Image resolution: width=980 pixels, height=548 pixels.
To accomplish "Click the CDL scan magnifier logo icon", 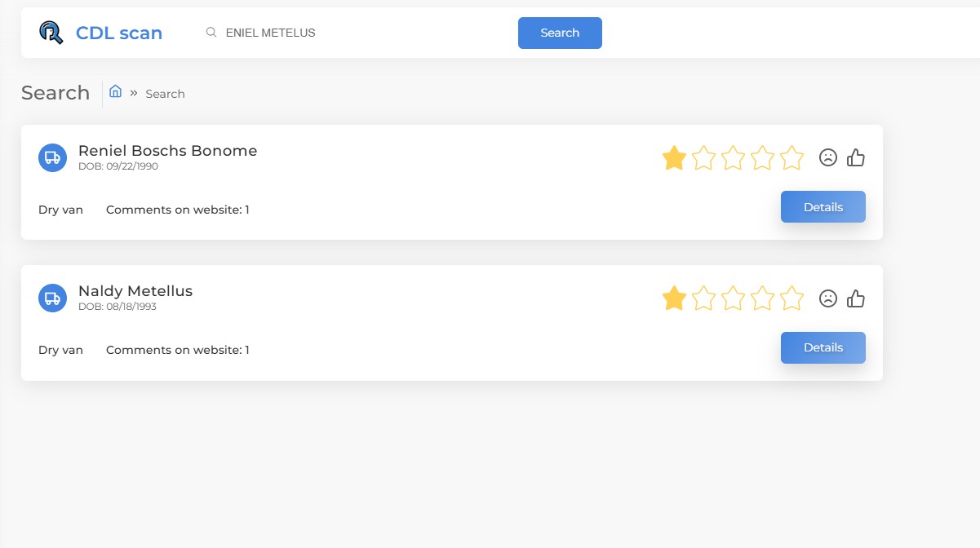I will [51, 33].
